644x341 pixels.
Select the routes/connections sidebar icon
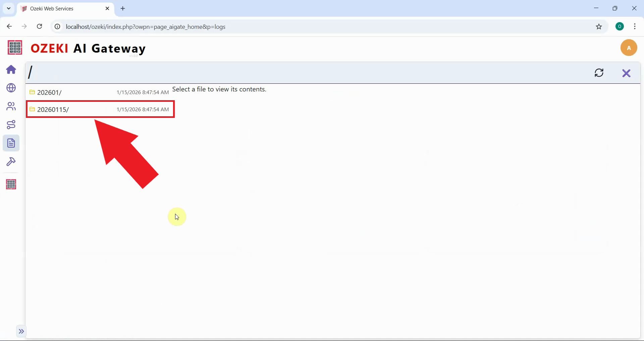11,125
